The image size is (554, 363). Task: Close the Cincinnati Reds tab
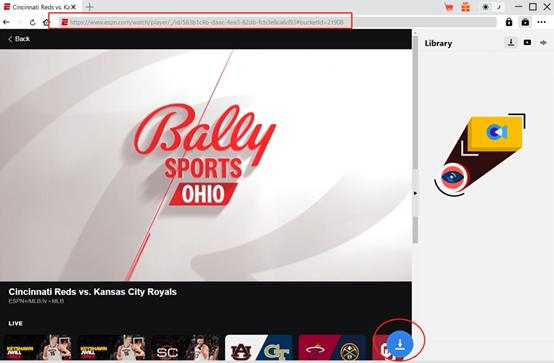[x=73, y=7]
